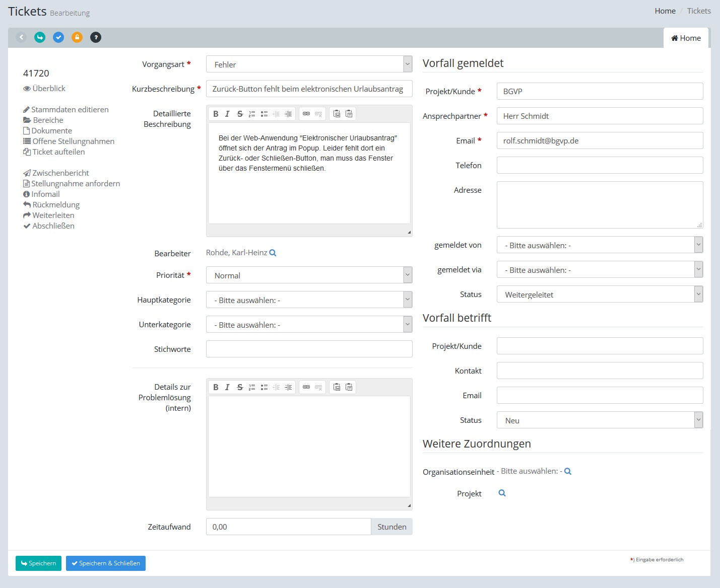Open the Organisationseinheit search magnifier
Viewport: 720px width, 588px height.
click(x=568, y=472)
